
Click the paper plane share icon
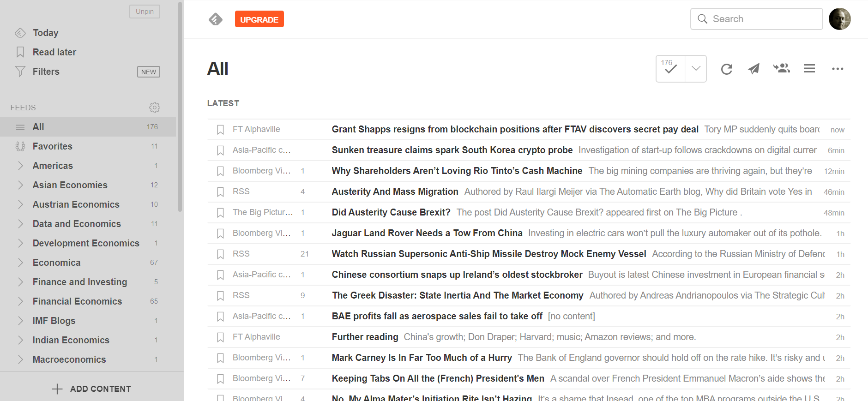tap(754, 69)
